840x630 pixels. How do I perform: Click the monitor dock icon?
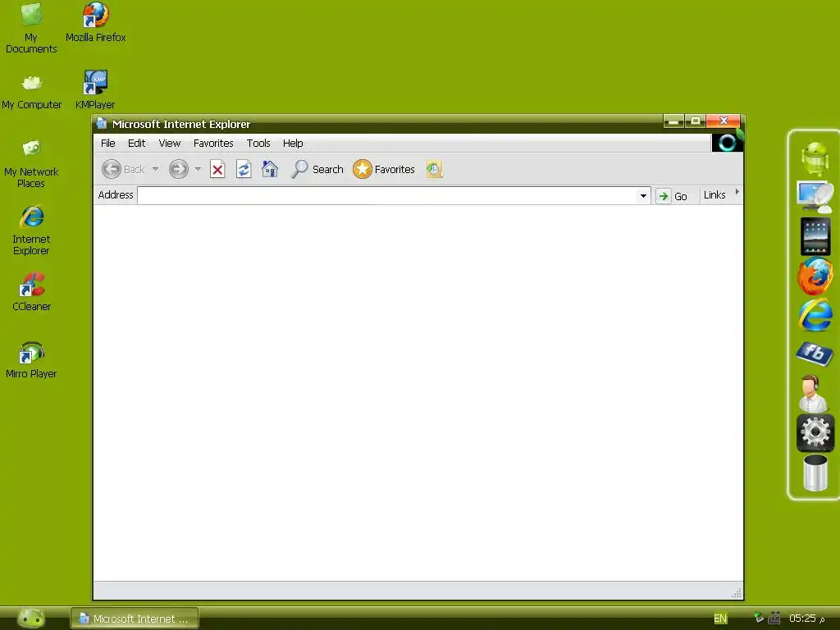point(815,197)
